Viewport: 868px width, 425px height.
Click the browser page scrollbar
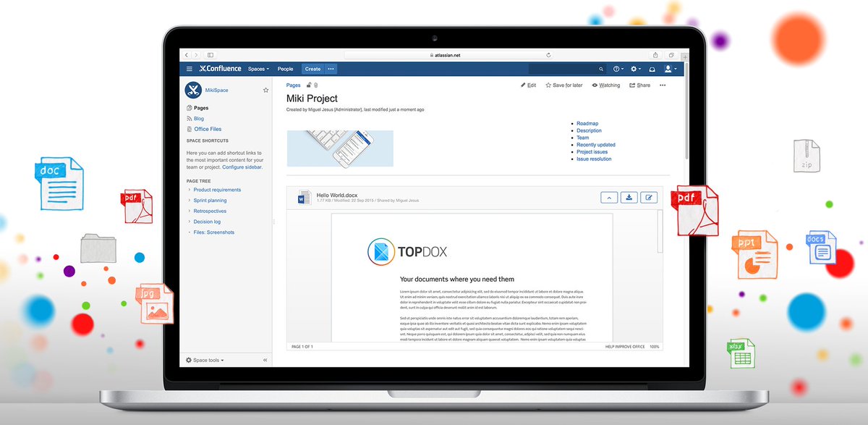pos(686,112)
